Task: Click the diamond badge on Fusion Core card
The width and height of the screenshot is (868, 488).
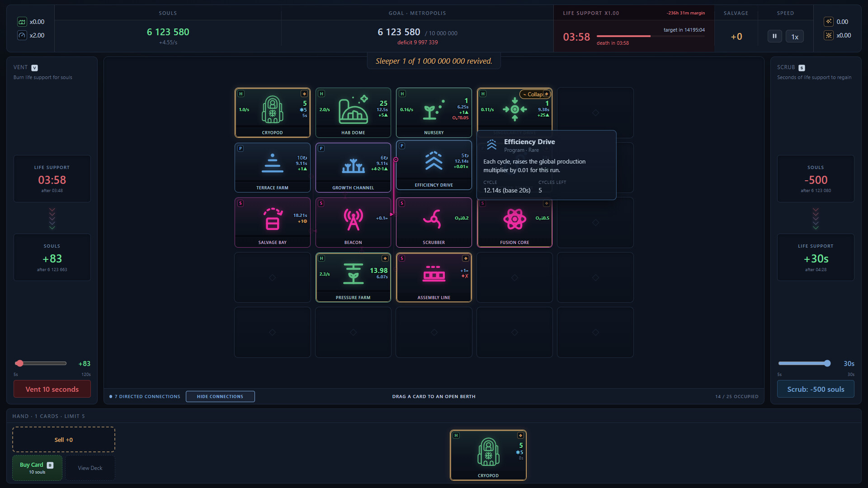Action: tap(547, 204)
